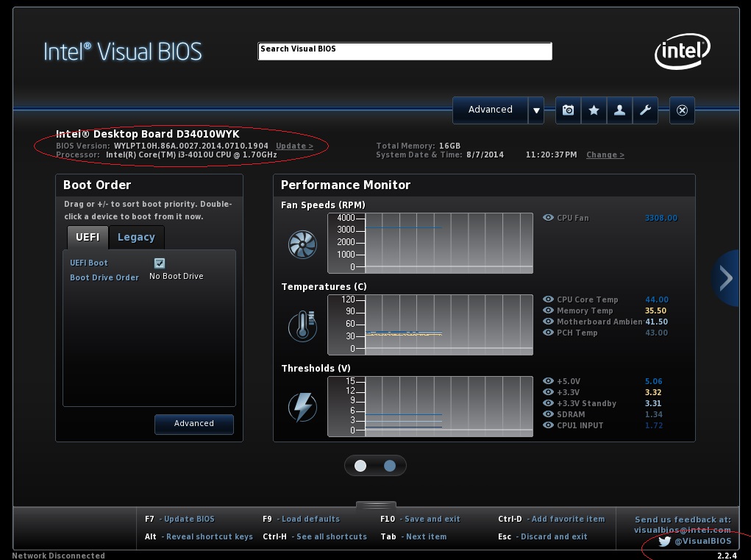The image size is (751, 560).
Task: Switch to the UEFI tab
Action: 88,237
